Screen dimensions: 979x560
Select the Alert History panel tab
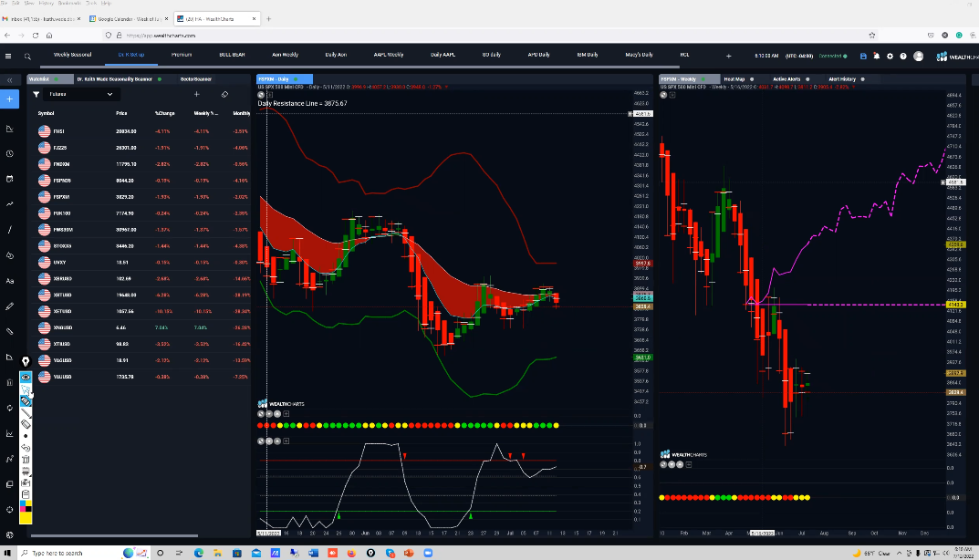pyautogui.click(x=842, y=79)
